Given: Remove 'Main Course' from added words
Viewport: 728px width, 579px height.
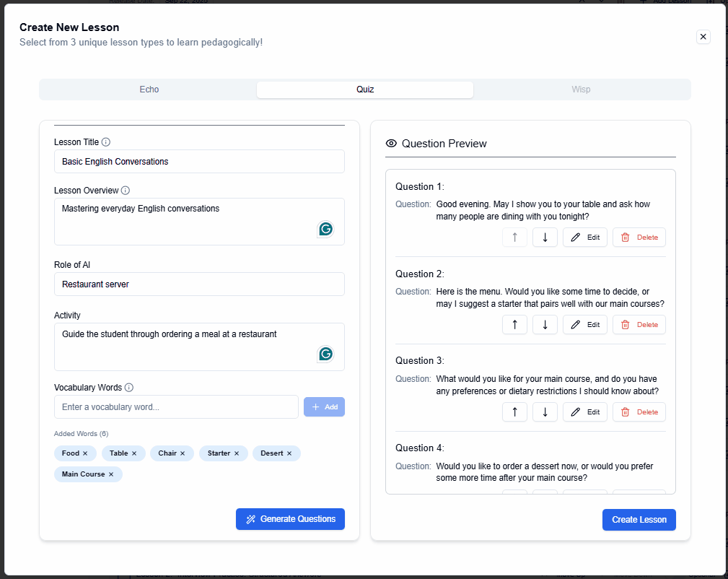Looking at the screenshot, I should pos(111,474).
